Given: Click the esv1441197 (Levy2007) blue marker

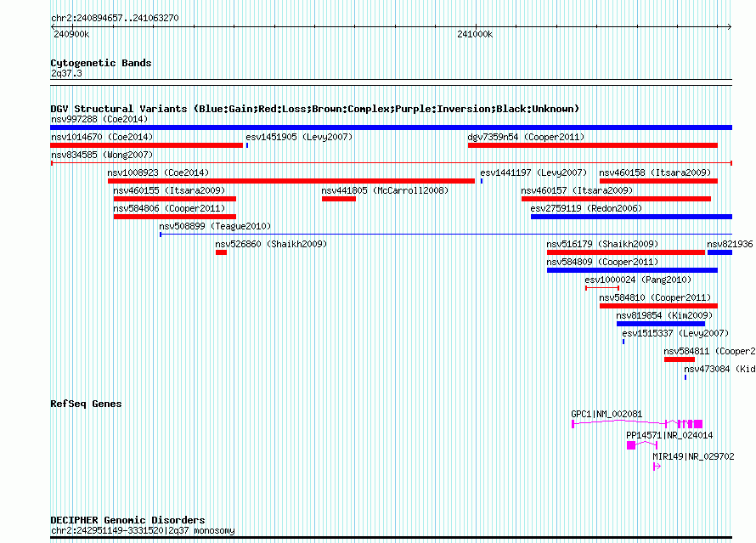Looking at the screenshot, I should (482, 181).
